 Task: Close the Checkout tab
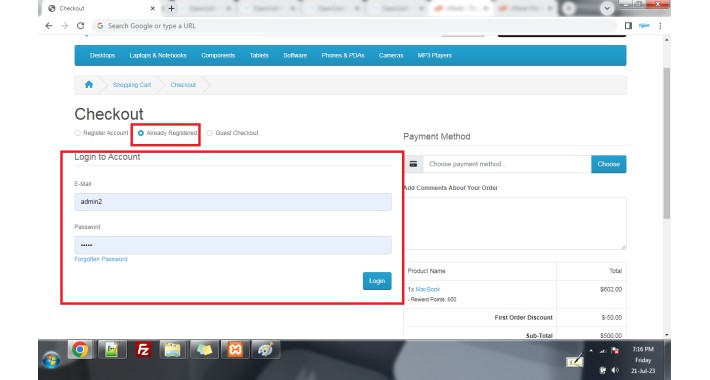point(153,8)
